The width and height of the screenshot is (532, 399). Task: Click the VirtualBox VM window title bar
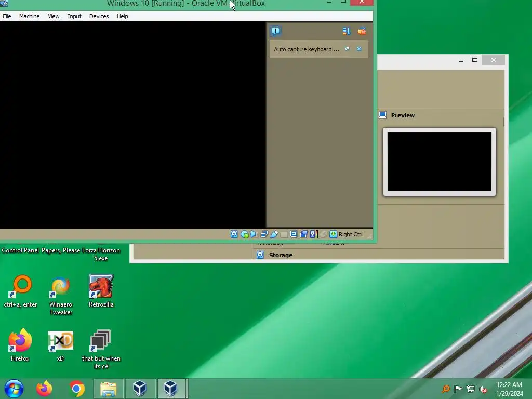tap(186, 4)
